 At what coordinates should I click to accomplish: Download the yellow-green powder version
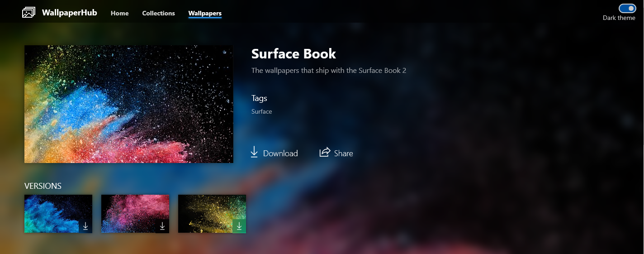coord(239,226)
